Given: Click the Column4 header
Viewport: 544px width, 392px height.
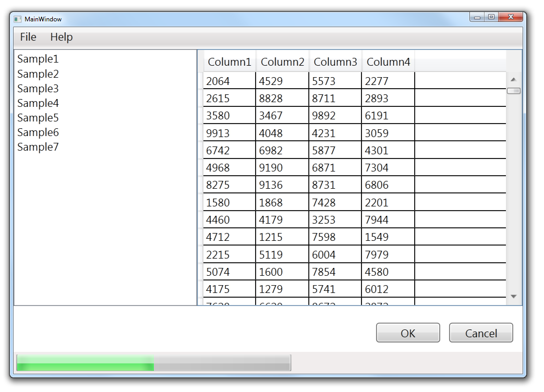Looking at the screenshot, I should coord(389,62).
